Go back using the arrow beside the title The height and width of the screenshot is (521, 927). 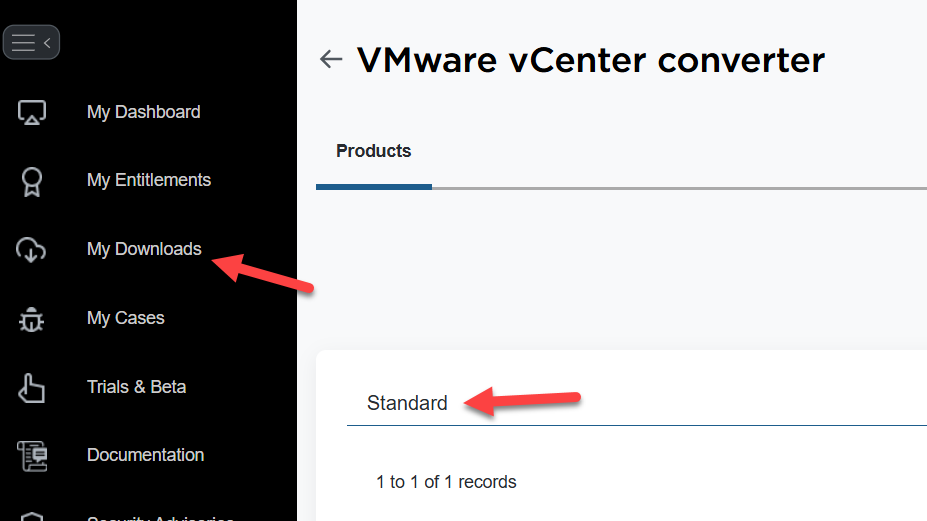coord(331,59)
